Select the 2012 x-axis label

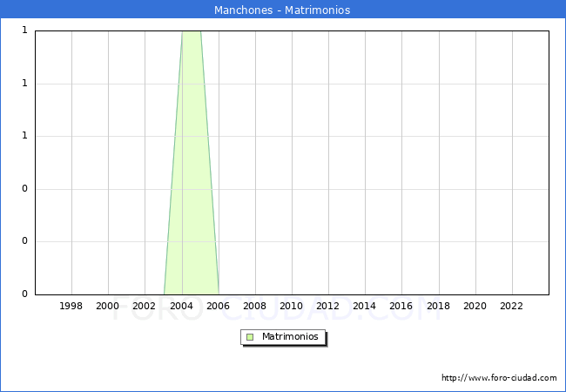327,306
